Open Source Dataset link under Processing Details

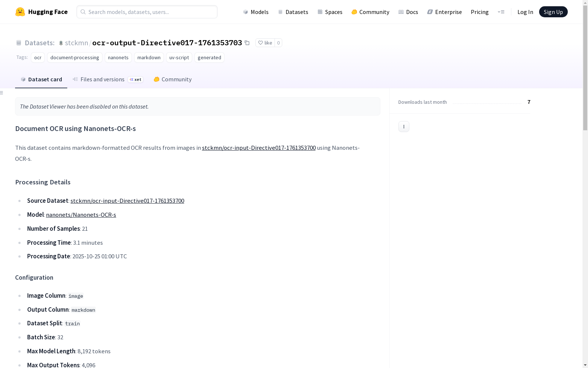coord(127,201)
